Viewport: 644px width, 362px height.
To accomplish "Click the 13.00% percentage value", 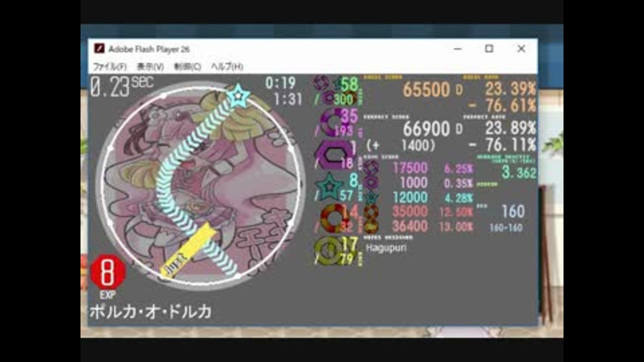I will point(456,227).
